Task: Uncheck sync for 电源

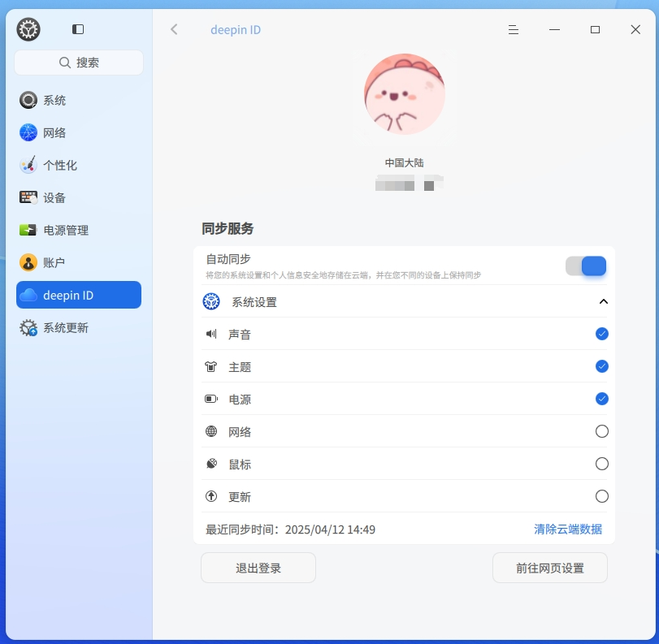Action: (x=602, y=399)
